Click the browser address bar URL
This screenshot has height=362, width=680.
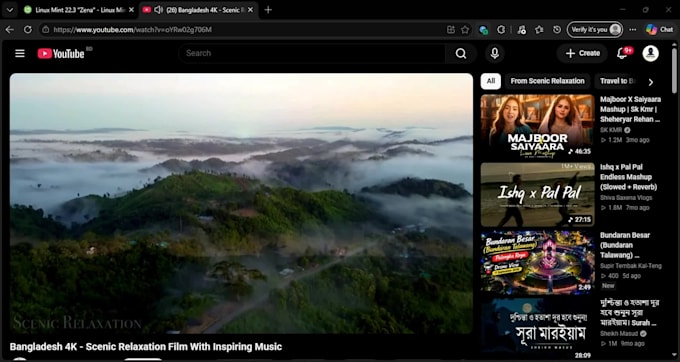click(132, 29)
